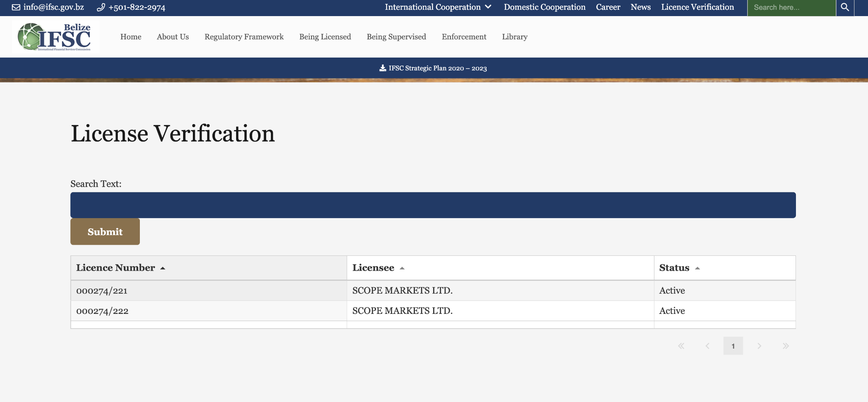Click the info@ifsc.gov.bz email address
868x402 pixels.
tap(54, 7)
